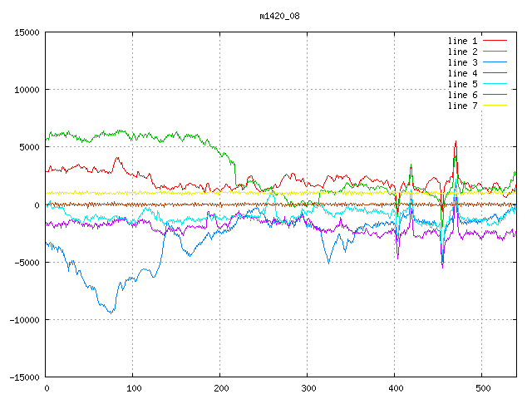Click the 5000 y-axis tick label

pyautogui.click(x=28, y=147)
